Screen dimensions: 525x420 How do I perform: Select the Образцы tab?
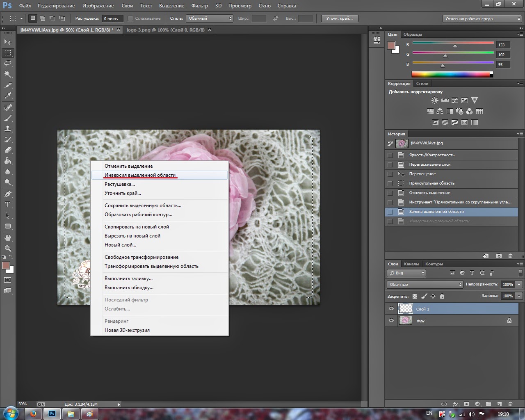[x=413, y=34]
